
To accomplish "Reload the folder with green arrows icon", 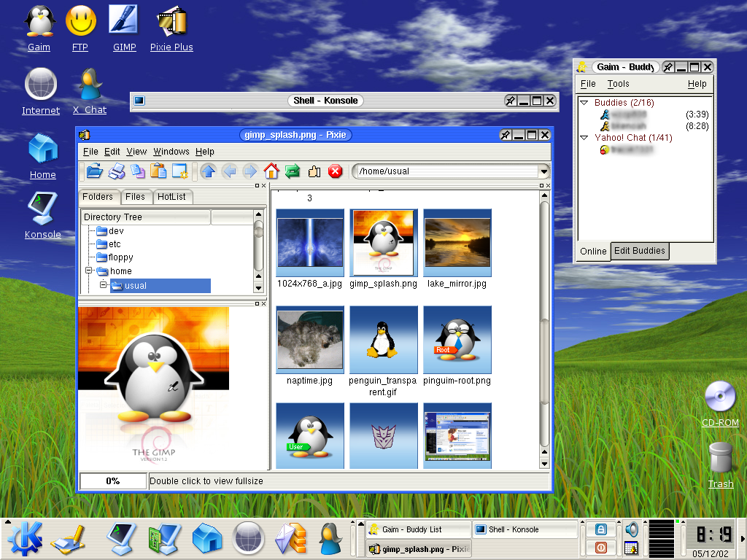I will [292, 171].
